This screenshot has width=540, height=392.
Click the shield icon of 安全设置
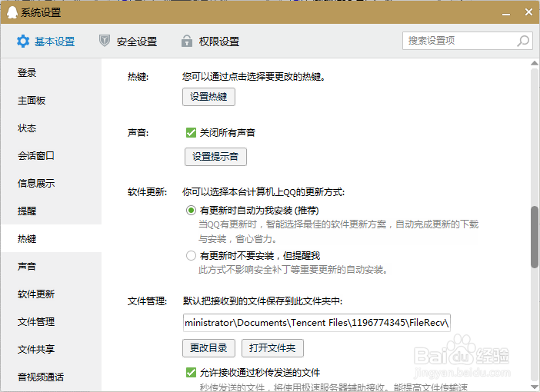105,41
